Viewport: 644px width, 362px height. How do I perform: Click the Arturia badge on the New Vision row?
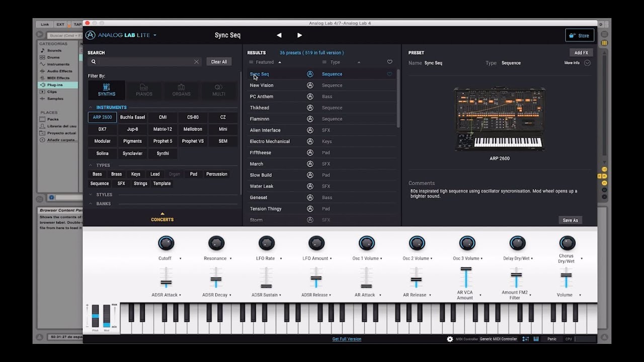[x=310, y=85]
